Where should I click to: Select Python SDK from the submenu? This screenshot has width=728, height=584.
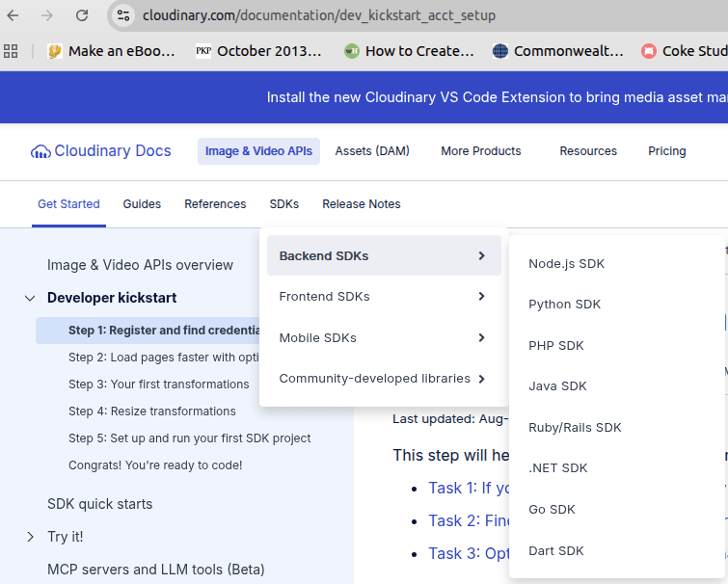click(564, 305)
